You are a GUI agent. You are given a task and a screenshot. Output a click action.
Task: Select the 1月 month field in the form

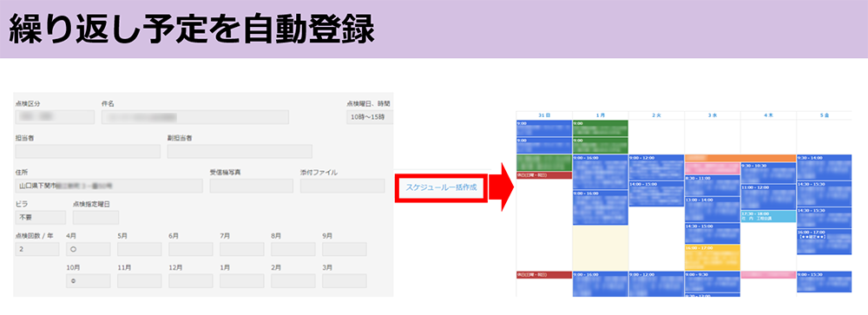coord(242,280)
